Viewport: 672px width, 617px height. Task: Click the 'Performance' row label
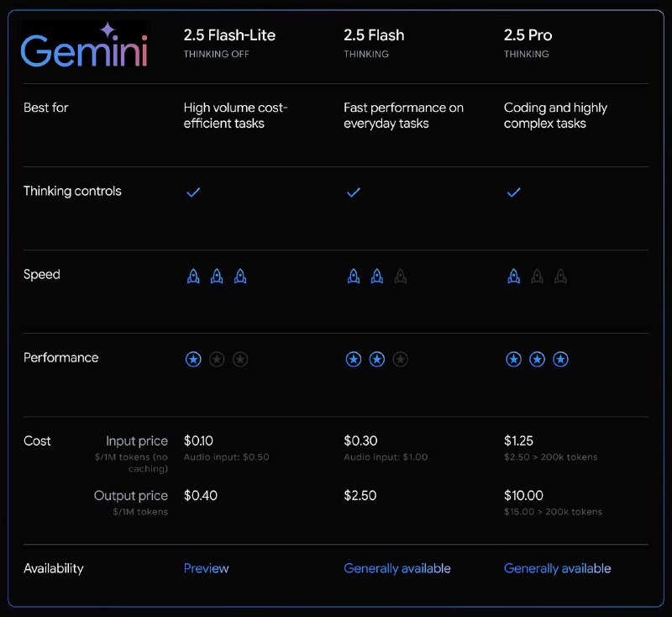[60, 357]
